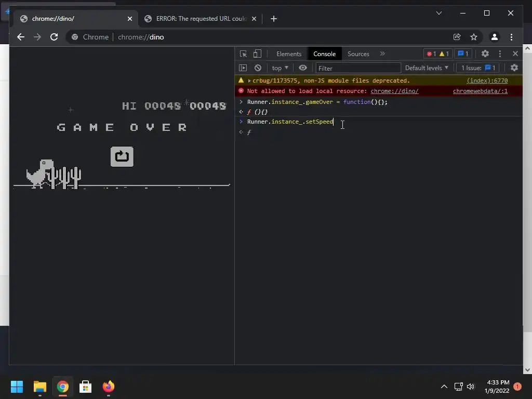This screenshot has height=399, width=532.
Task: Go forward with the forward arrow
Action: click(x=37, y=37)
